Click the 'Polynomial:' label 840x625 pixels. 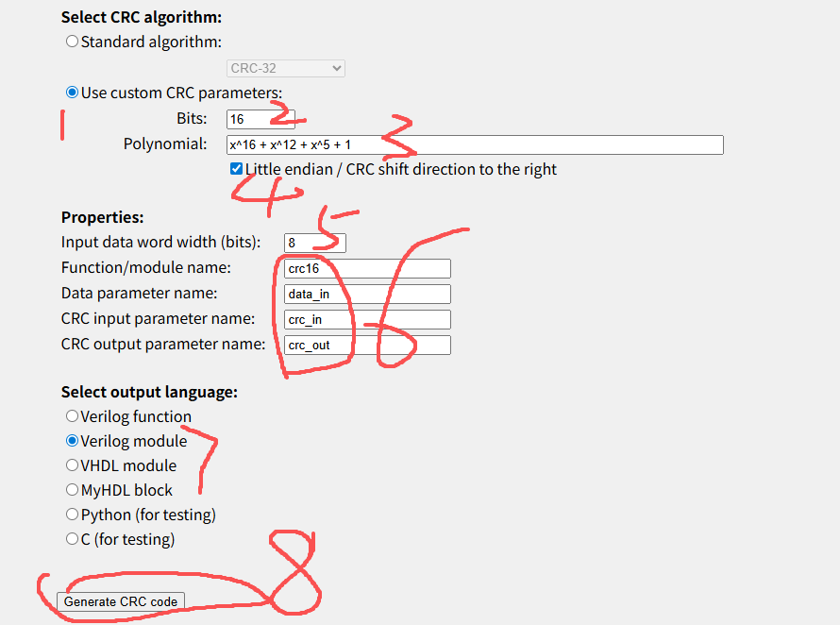coord(165,144)
